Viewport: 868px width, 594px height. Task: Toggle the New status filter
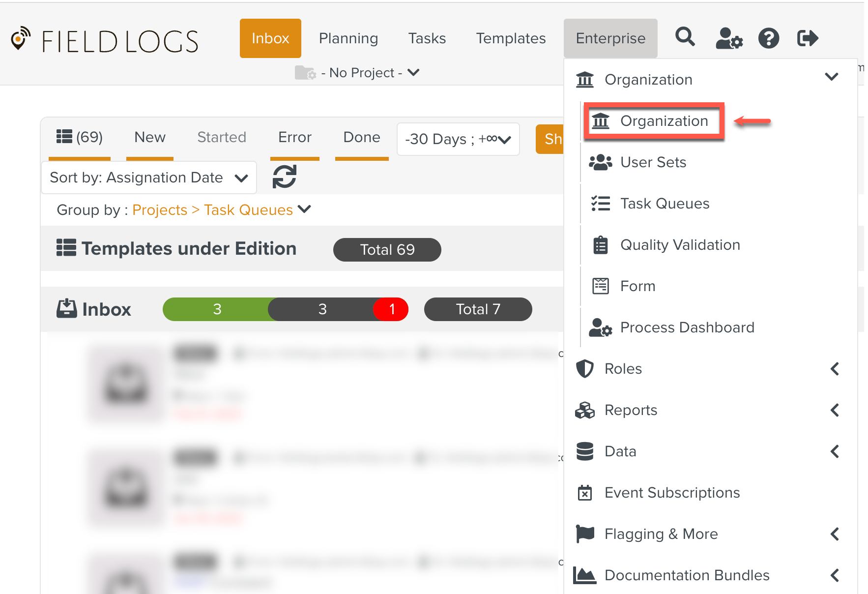click(150, 137)
